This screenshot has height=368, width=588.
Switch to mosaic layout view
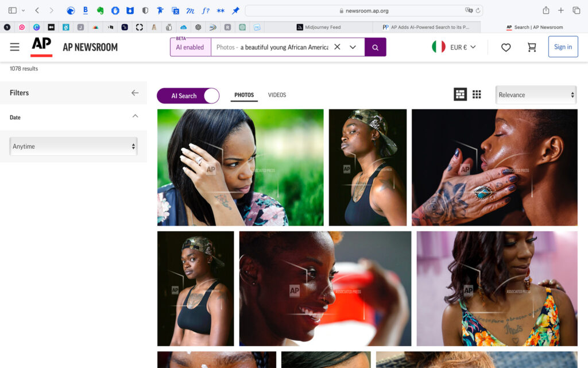(x=460, y=95)
